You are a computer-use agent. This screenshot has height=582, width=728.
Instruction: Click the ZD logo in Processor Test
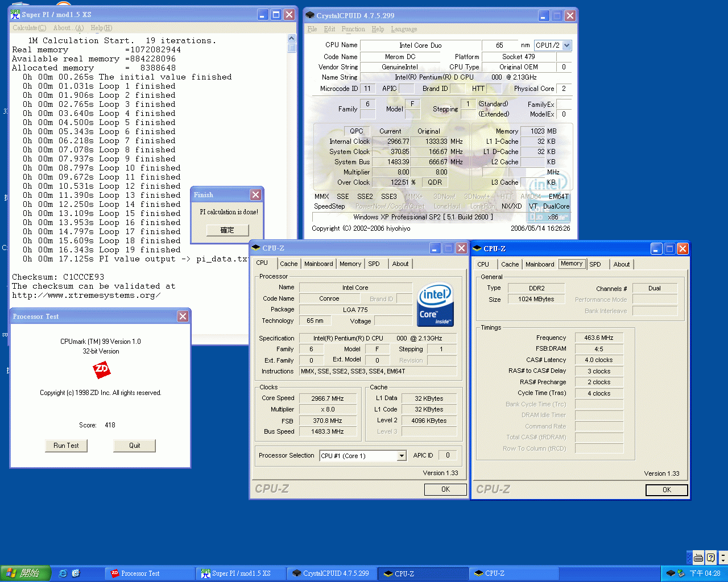click(x=102, y=369)
